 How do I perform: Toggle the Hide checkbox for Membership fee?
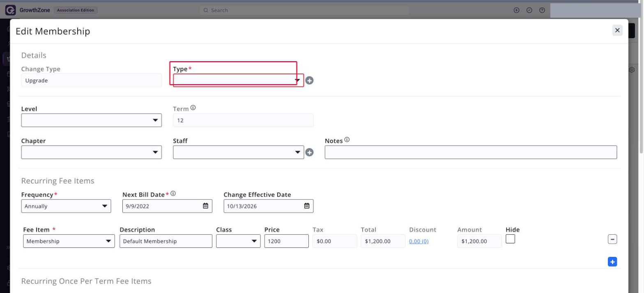click(x=510, y=239)
